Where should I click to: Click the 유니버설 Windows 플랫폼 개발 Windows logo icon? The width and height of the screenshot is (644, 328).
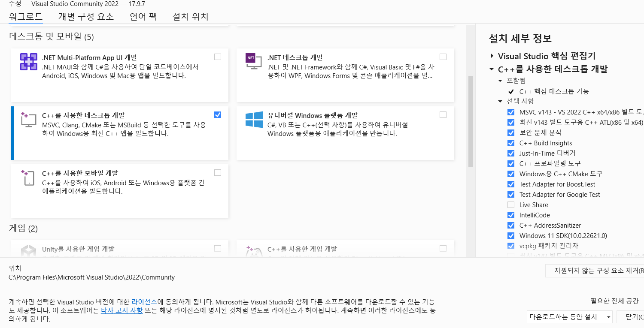pyautogui.click(x=254, y=120)
